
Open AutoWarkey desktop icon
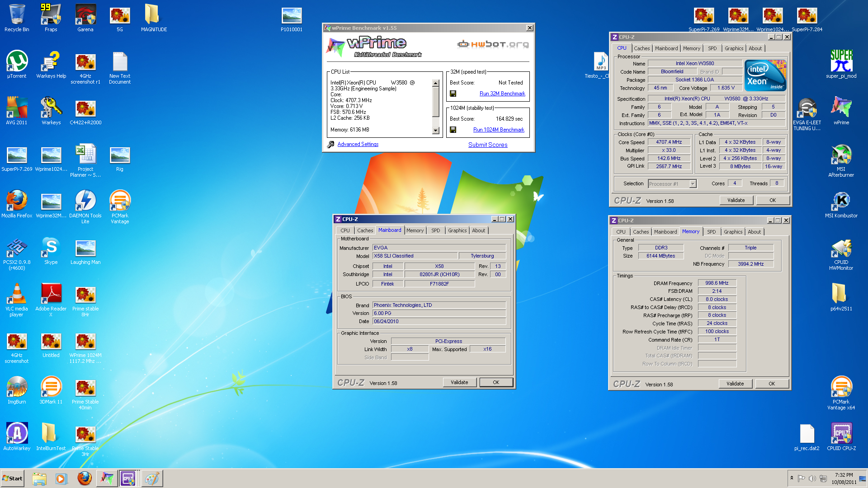tap(17, 437)
